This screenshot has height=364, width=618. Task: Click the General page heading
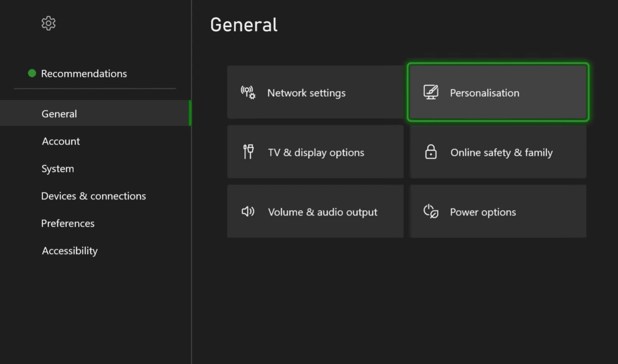tap(244, 25)
